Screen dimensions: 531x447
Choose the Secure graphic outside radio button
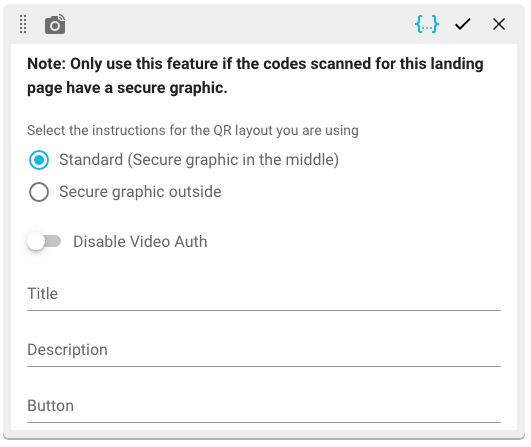[x=39, y=192]
